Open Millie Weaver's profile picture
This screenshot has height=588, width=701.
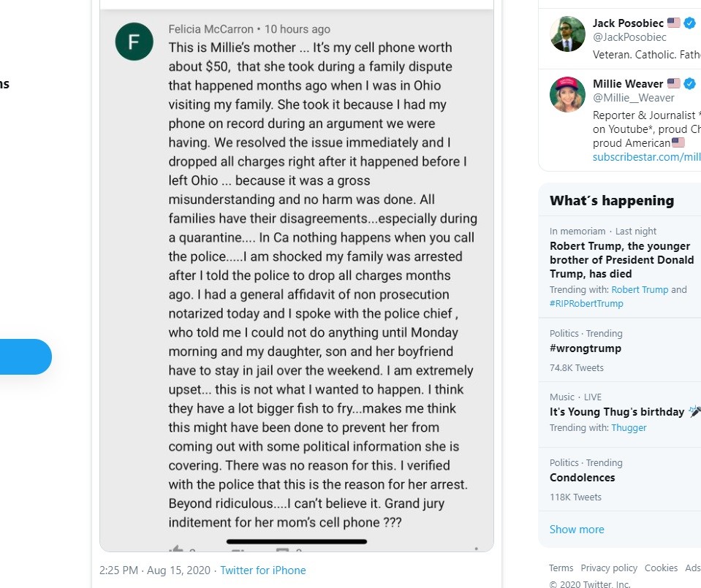pos(568,94)
